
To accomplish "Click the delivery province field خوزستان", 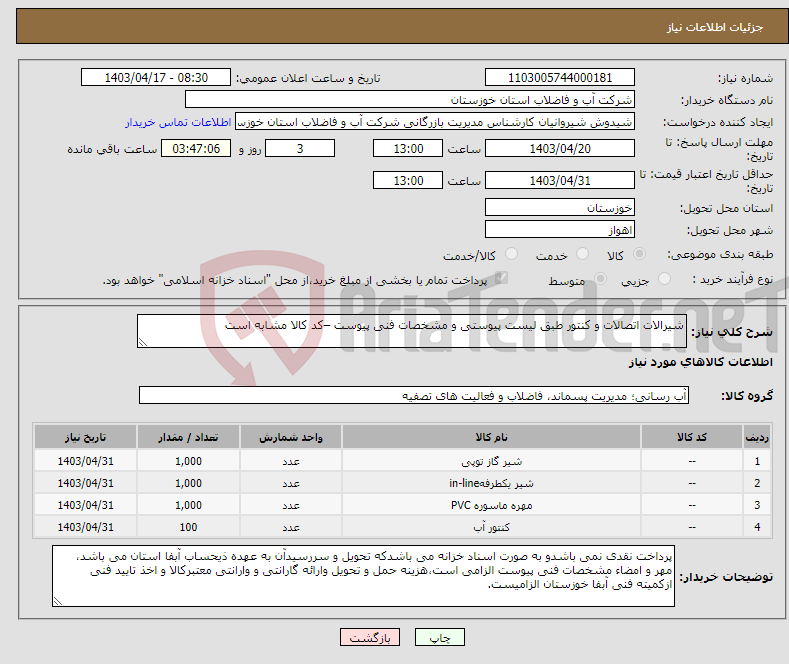I will pyautogui.click(x=560, y=207).
